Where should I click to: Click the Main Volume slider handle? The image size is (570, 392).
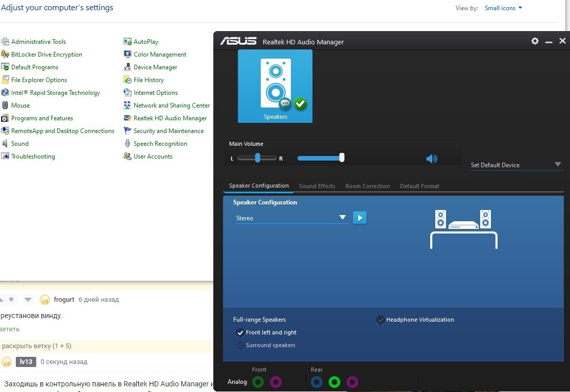pyautogui.click(x=342, y=158)
